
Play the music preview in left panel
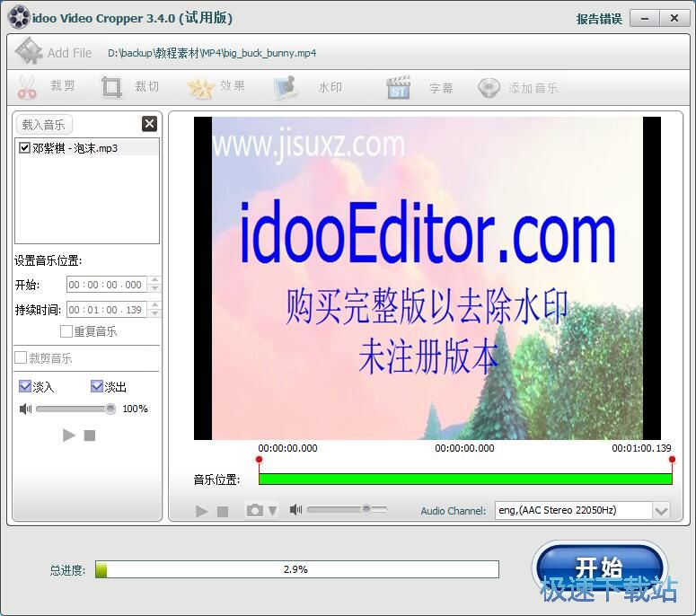(x=69, y=436)
